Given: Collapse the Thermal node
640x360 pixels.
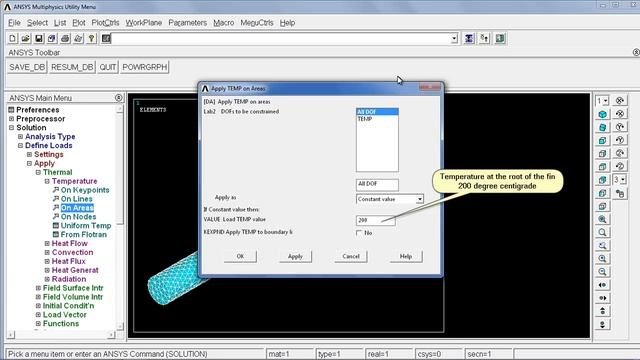Looking at the screenshot, I should [38, 172].
